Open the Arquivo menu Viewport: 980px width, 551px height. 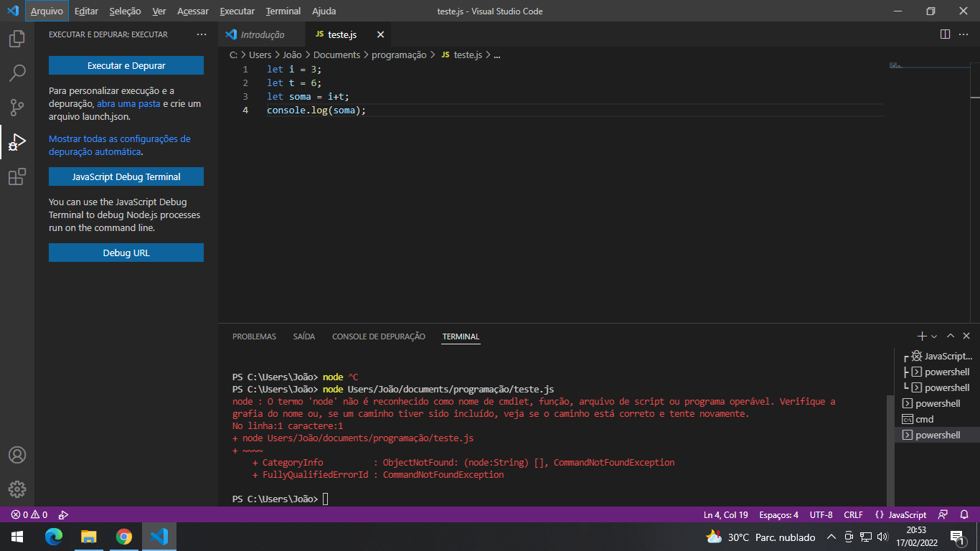(x=47, y=11)
